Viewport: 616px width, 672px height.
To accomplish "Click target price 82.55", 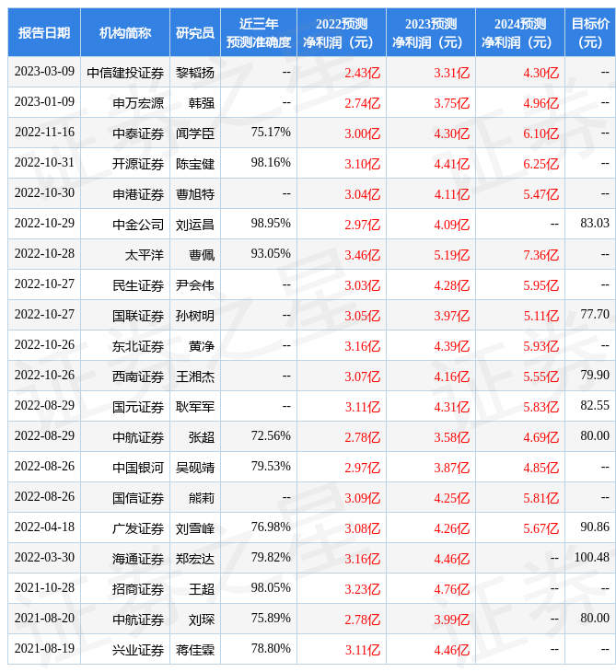I will pos(595,406).
